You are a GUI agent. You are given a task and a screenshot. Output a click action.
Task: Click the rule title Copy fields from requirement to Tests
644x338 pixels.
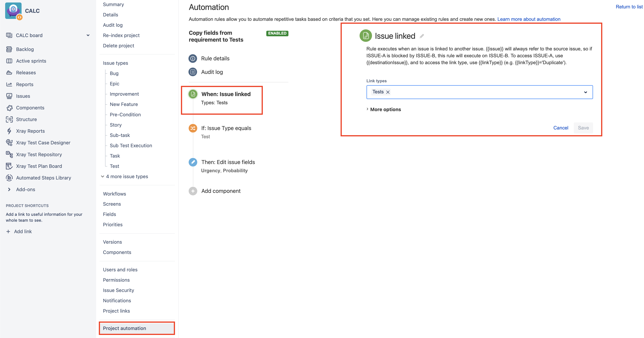point(216,36)
